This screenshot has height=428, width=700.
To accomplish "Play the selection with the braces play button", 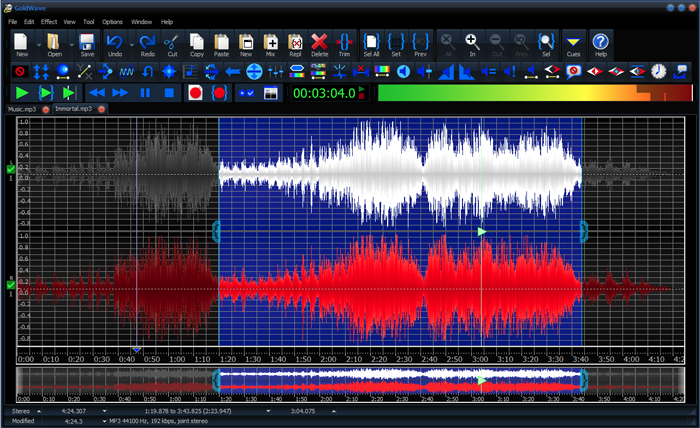I will click(45, 93).
